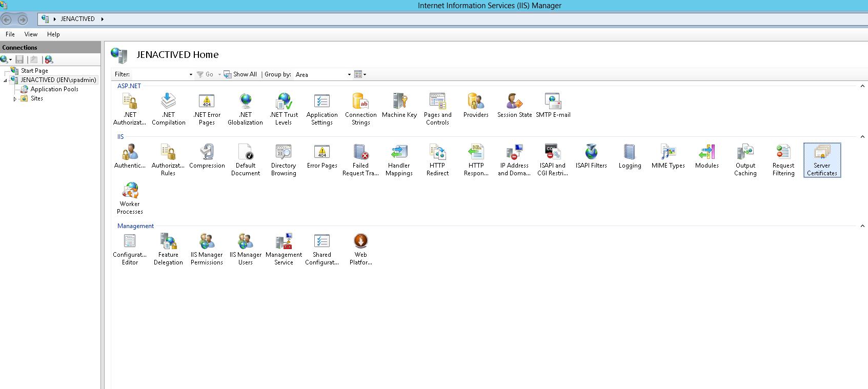Open Pages and Controls feature

(x=438, y=109)
